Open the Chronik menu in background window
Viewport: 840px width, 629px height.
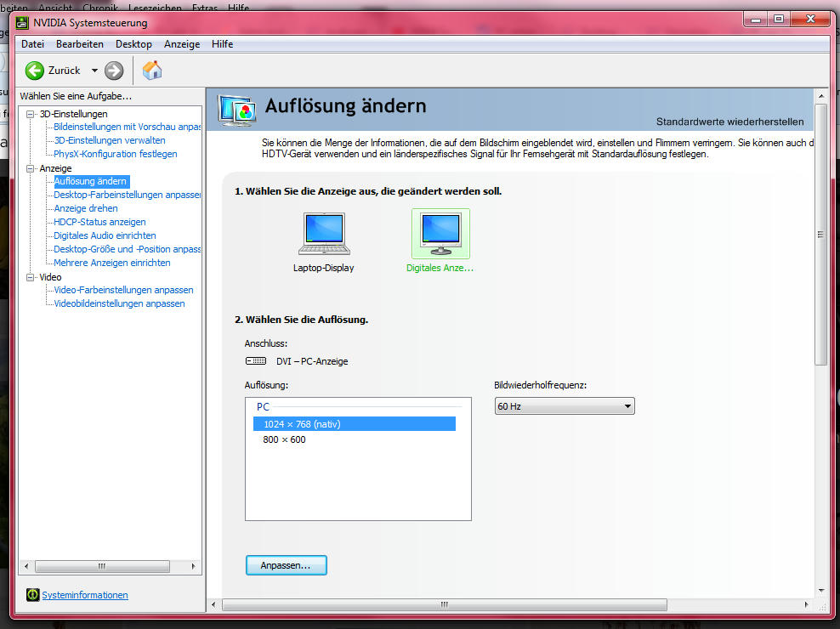[x=100, y=8]
